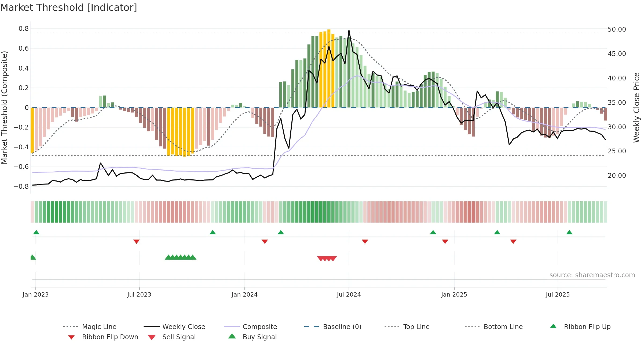Click the 50.00 price axis value
The image size is (644, 362).
point(617,29)
